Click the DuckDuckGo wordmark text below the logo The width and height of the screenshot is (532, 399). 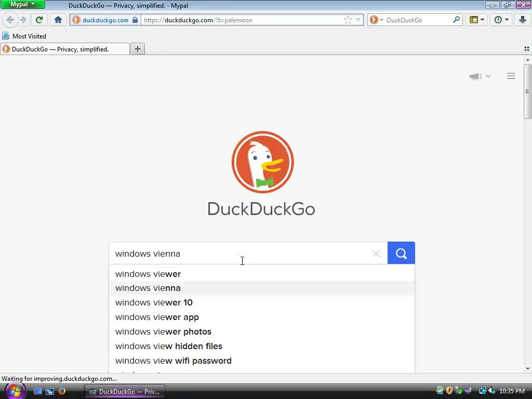[x=261, y=209]
